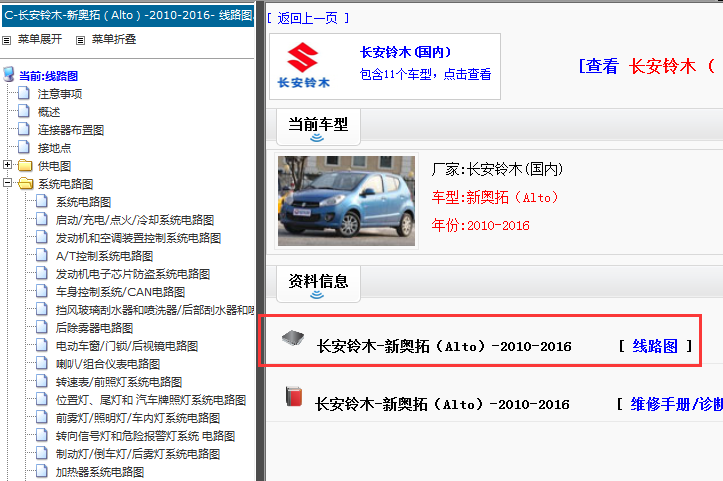
Task: Open 发动机电子芯片防盗系统电路图
Action: (x=133, y=274)
